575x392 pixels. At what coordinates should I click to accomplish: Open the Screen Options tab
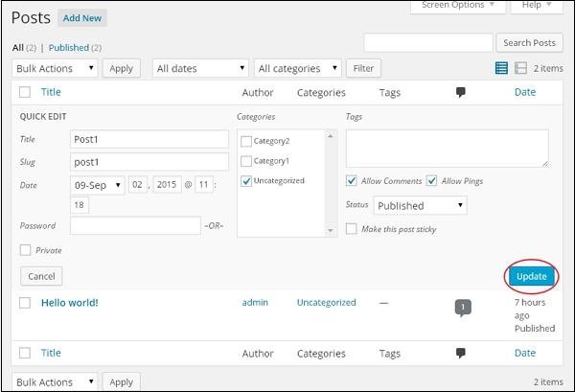pyautogui.click(x=458, y=6)
